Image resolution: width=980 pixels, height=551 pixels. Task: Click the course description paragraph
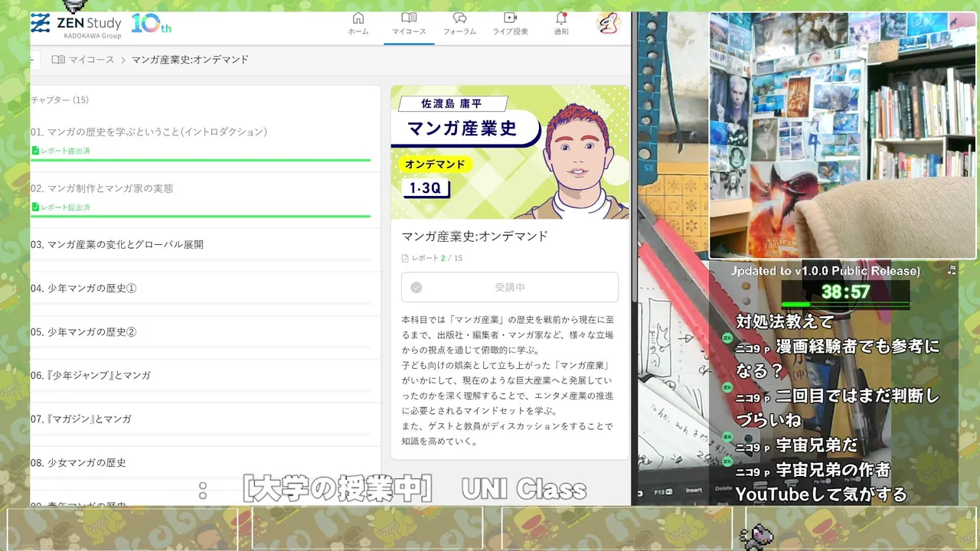tap(508, 380)
